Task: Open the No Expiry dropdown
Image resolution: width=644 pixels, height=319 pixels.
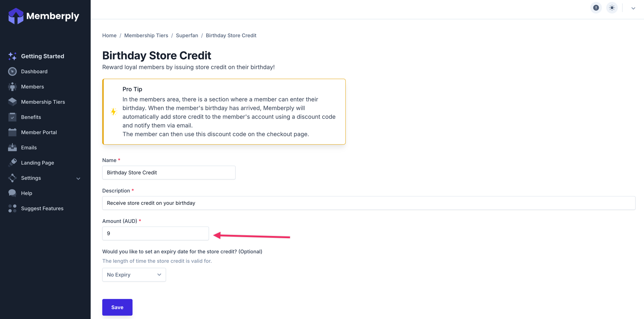Action: (134, 275)
